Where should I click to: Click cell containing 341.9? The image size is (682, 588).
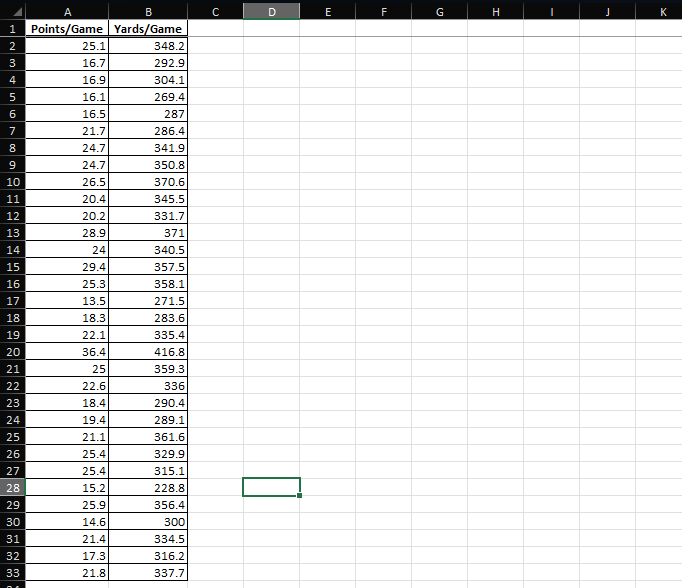148,148
